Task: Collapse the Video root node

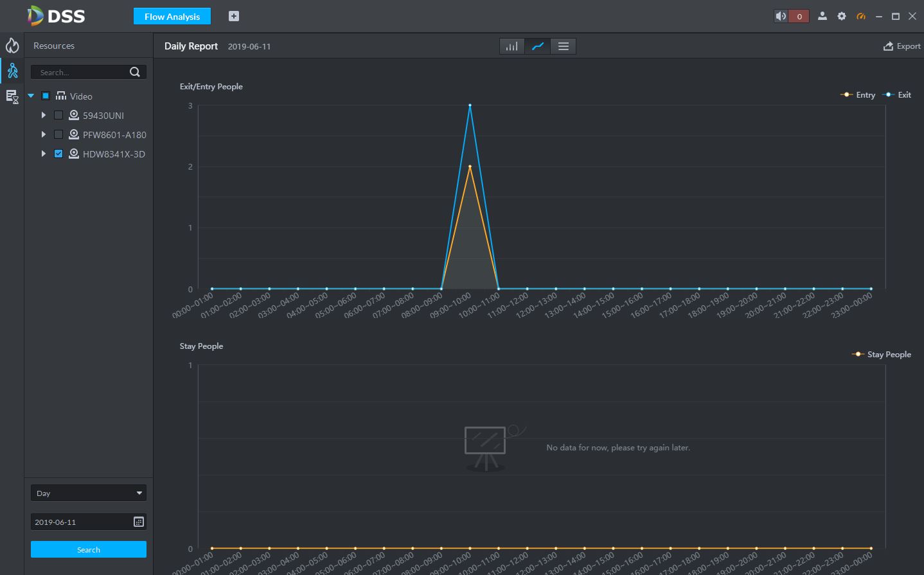Action: point(31,96)
